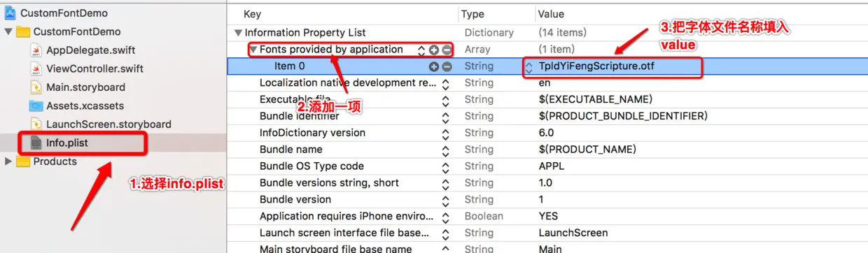This screenshot has width=868, height=253.
Task: Click the Array type cell
Action: [477, 50]
